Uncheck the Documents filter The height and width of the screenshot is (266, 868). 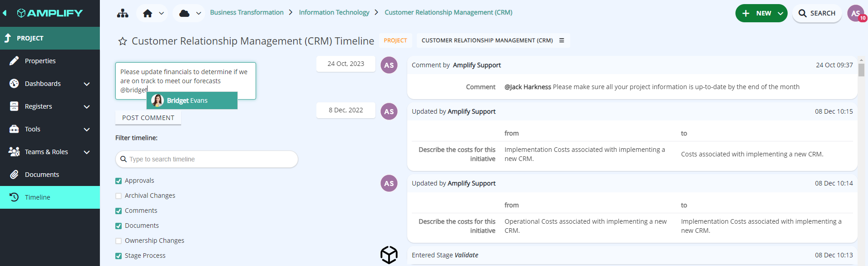[118, 226]
